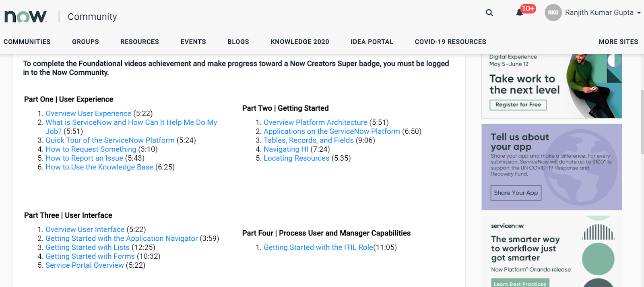Open Applications on the ServiceNow Platform link

(332, 131)
